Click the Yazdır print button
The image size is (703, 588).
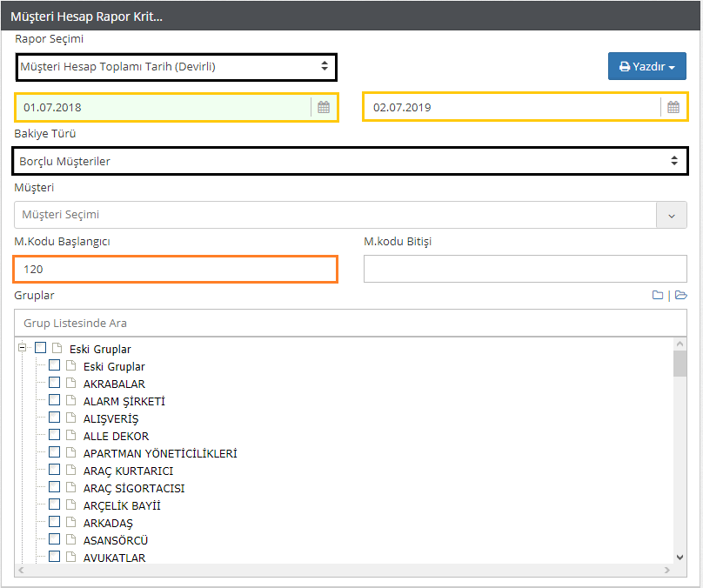point(646,66)
